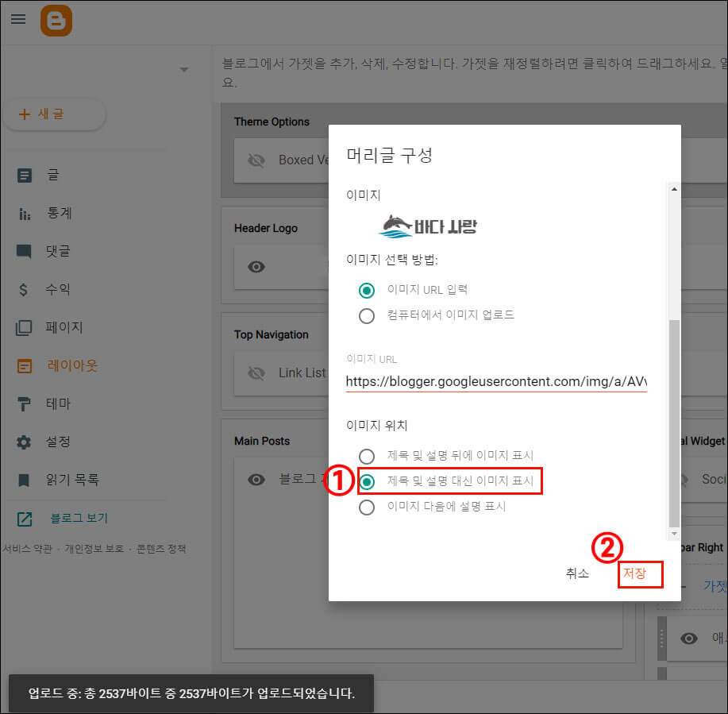Click the 댓글 speech bubble icon
This screenshot has height=714, width=728.
[x=24, y=251]
